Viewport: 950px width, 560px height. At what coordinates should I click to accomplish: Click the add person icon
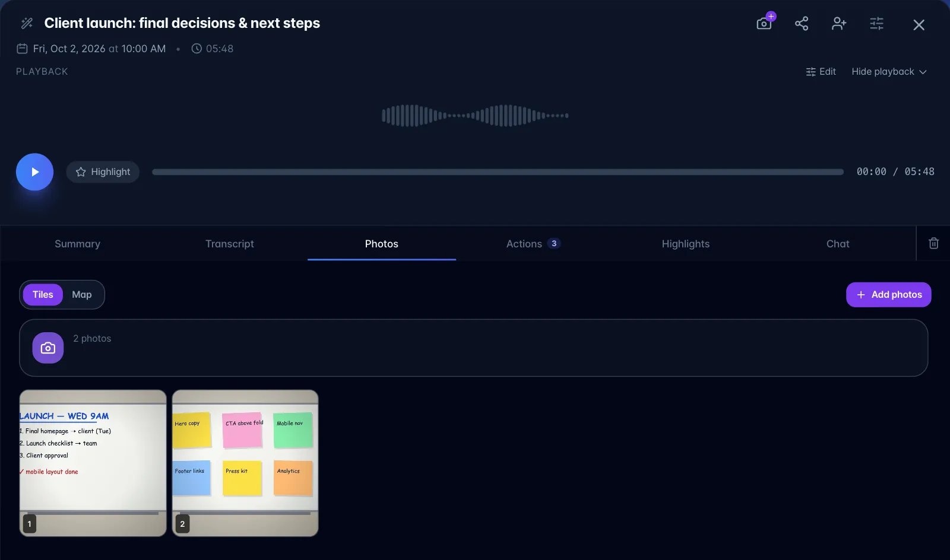(x=839, y=23)
